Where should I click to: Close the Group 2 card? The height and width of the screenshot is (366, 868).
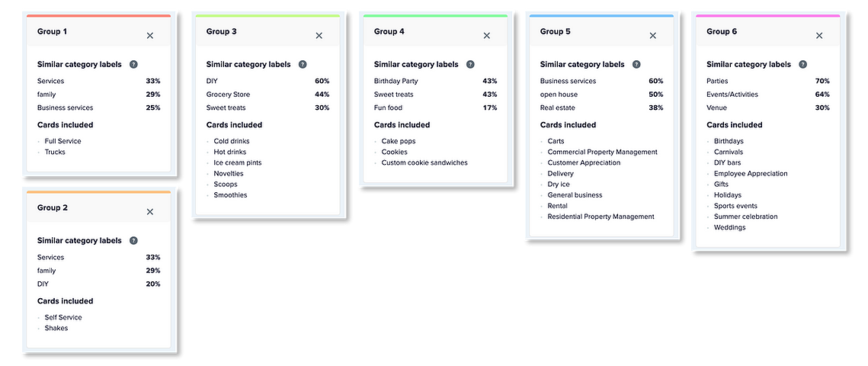(150, 211)
